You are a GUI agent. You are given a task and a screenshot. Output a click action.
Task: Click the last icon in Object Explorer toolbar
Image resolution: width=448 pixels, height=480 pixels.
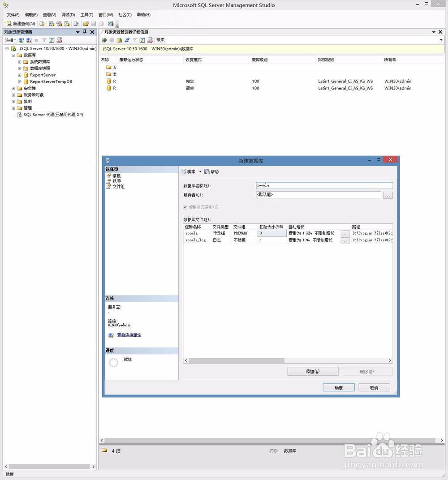[x=60, y=40]
